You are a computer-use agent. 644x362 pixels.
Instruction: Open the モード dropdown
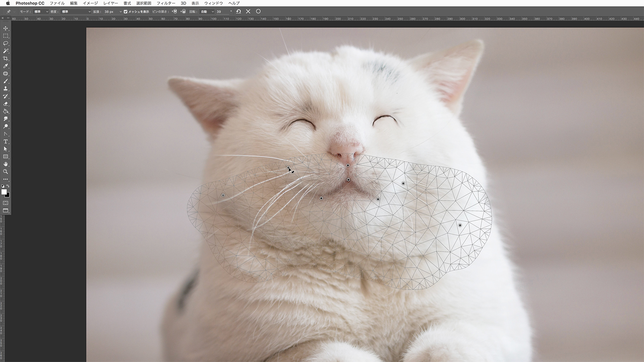pyautogui.click(x=41, y=12)
